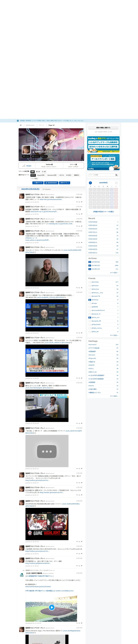This screenshot has height=644, width=138.
Task: Reply to the tweet posted at 20:44:52
Action: (77, 288)
